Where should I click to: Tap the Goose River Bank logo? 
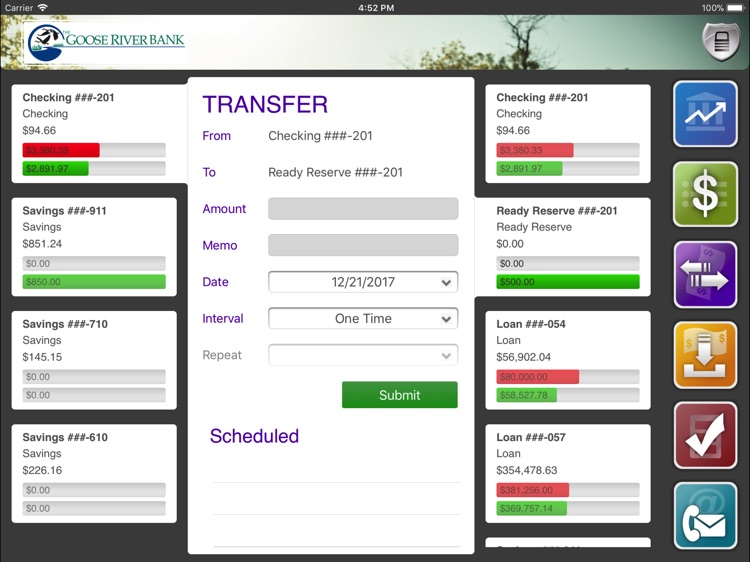click(x=106, y=42)
